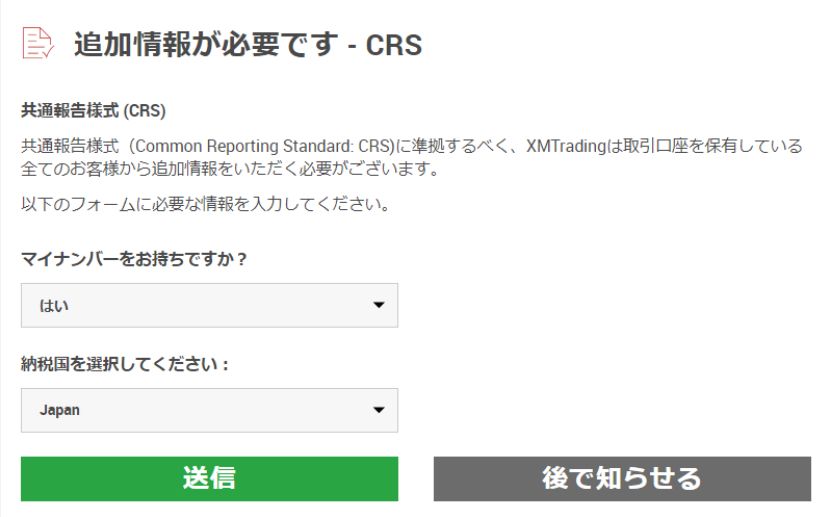Image resolution: width=829 pixels, height=517 pixels.
Task: Click the document icon beside the heading
Action: pos(37,43)
